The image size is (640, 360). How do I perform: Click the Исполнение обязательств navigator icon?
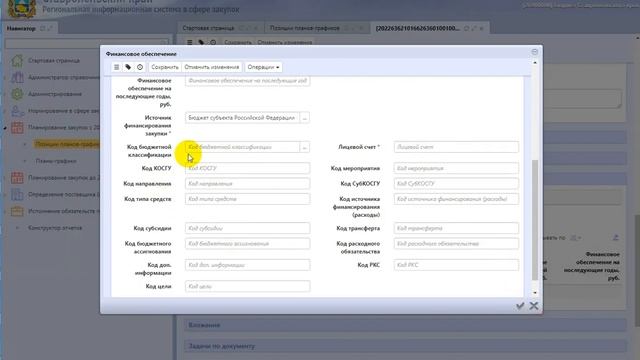coord(17,211)
